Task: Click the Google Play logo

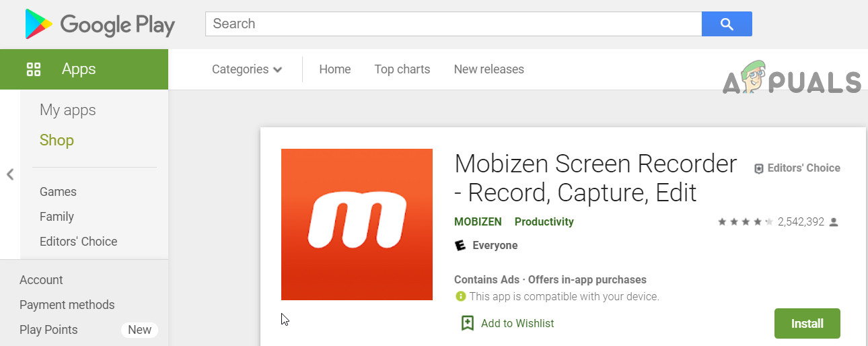Action: [100, 25]
